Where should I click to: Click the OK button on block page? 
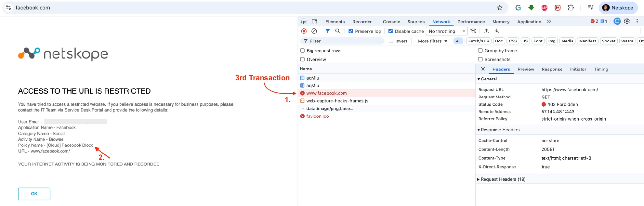pyautogui.click(x=34, y=194)
